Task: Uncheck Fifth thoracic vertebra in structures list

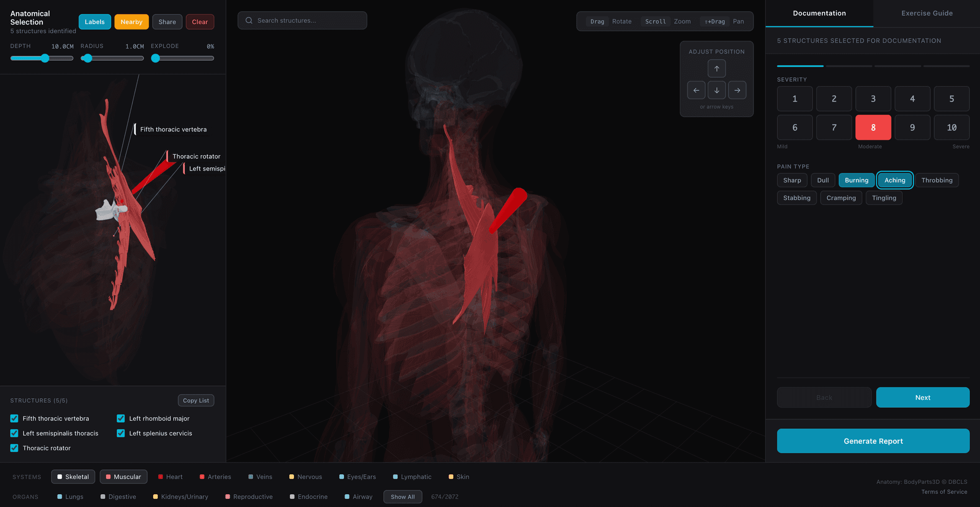Action: pyautogui.click(x=14, y=418)
